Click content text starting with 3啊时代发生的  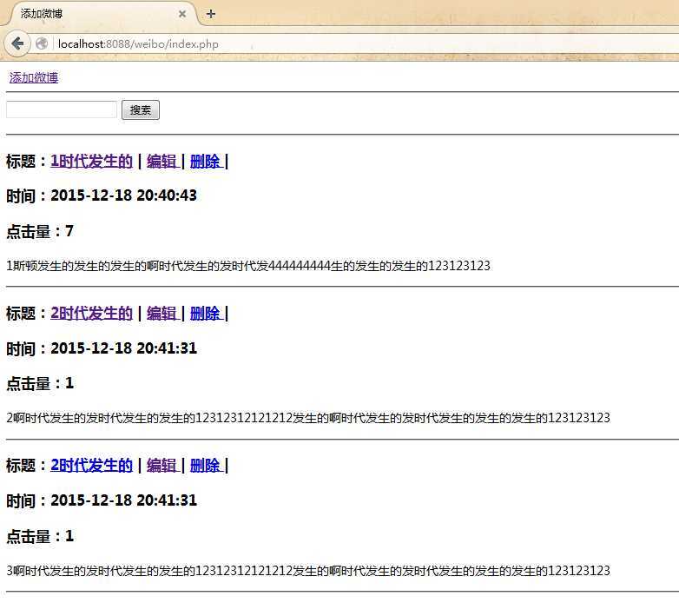[308, 571]
